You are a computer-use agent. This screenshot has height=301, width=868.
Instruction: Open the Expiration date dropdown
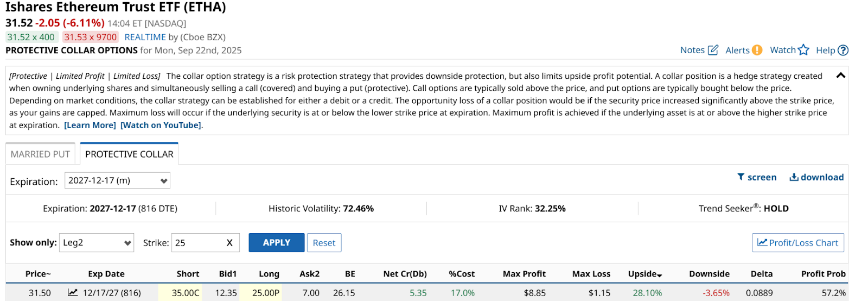[117, 180]
